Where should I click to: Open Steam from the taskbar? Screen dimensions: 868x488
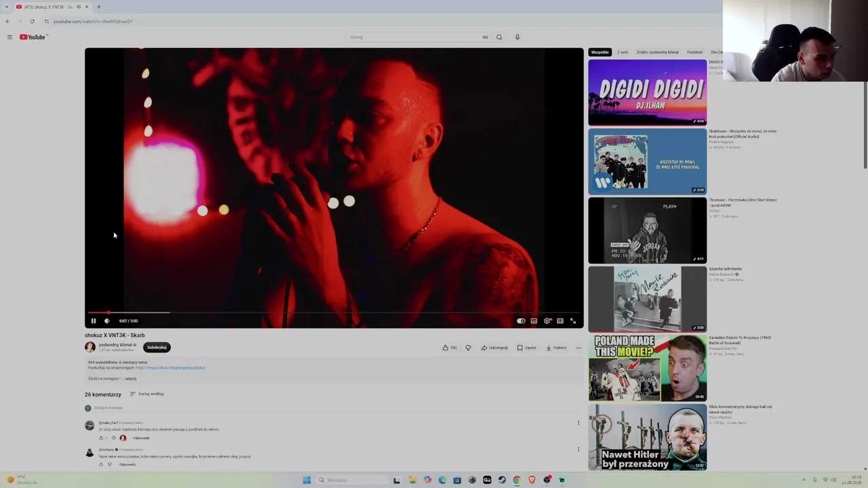[502, 480]
